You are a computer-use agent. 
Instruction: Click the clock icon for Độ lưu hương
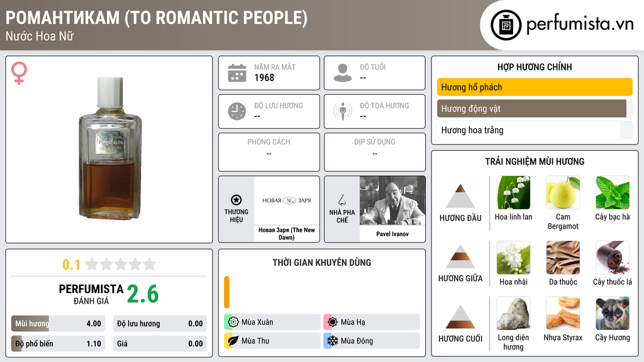pyautogui.click(x=237, y=111)
